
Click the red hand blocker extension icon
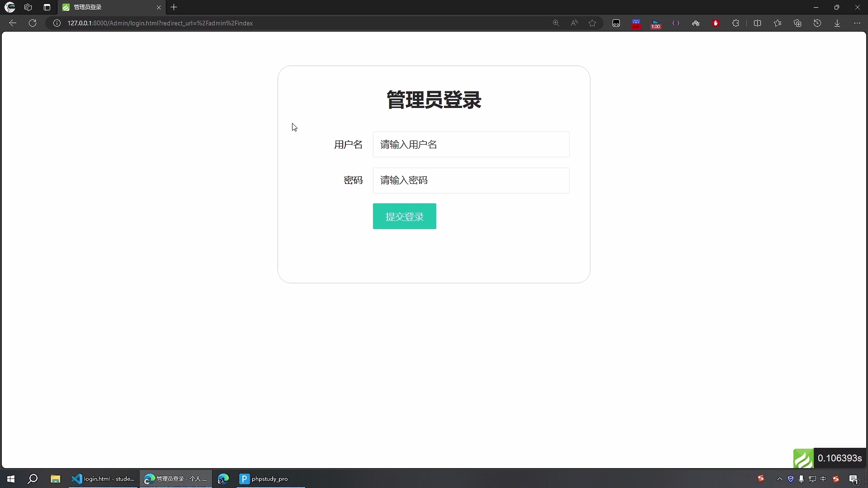tap(716, 23)
